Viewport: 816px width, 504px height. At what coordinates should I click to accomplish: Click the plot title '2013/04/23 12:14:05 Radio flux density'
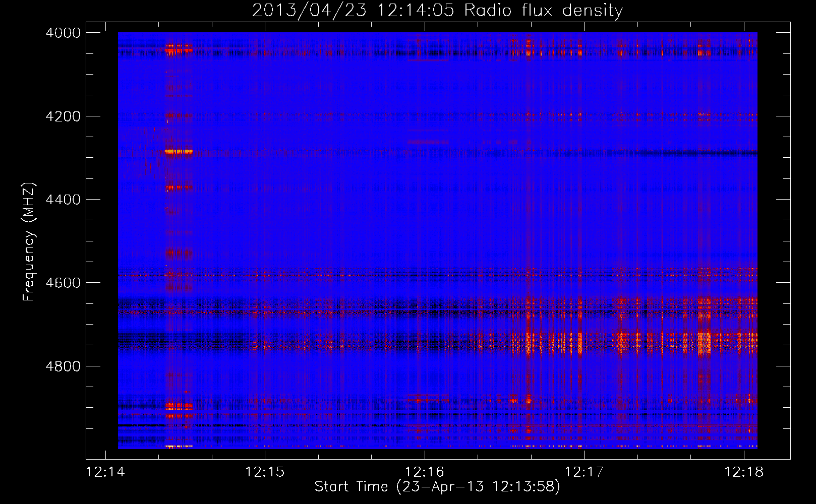pos(438,10)
